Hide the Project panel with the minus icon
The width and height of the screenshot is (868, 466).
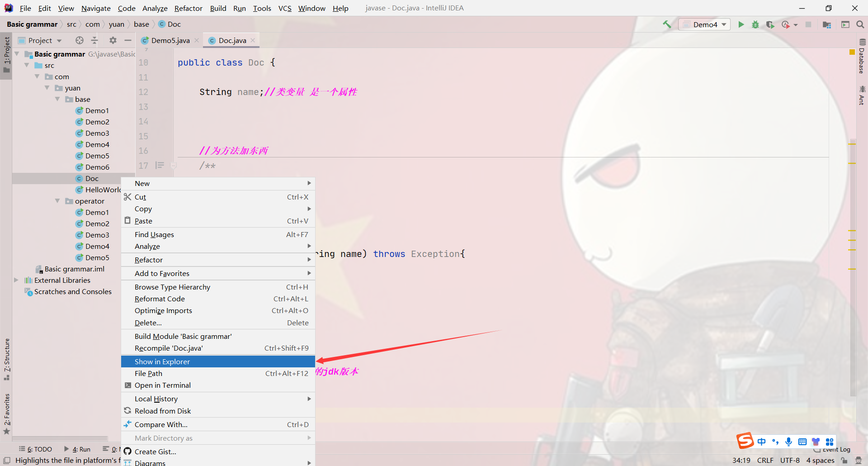point(128,40)
